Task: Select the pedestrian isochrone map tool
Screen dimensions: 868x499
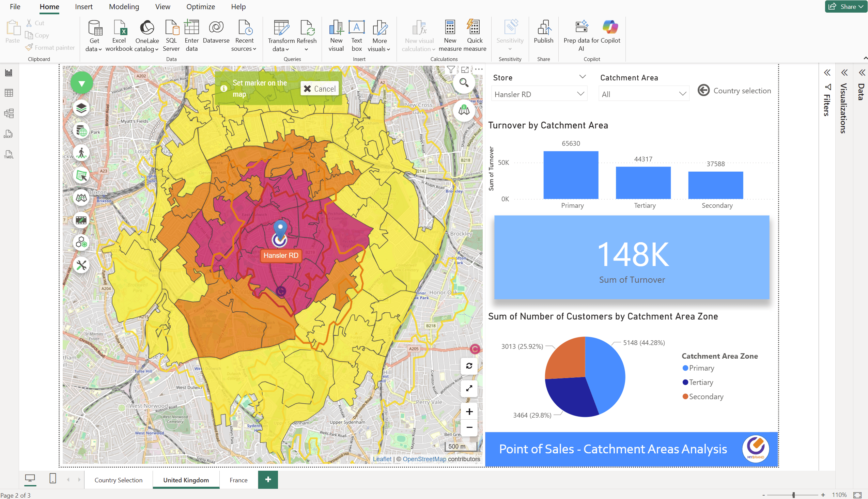Action: 81,153
